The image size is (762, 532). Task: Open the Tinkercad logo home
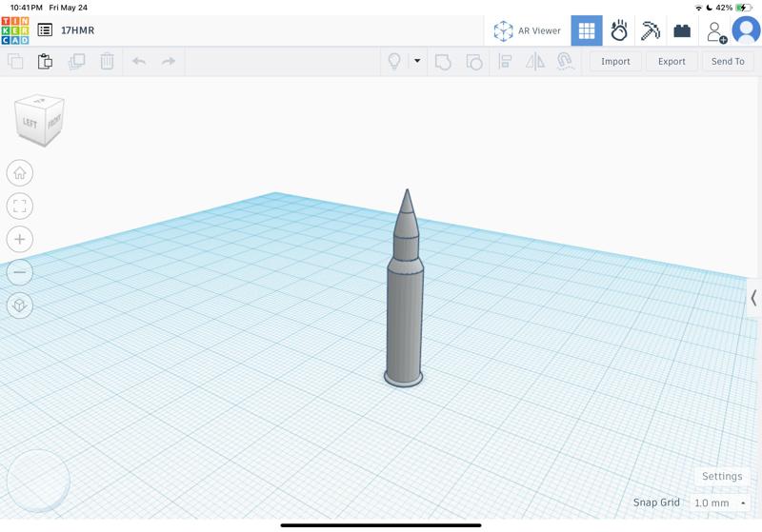tap(15, 30)
